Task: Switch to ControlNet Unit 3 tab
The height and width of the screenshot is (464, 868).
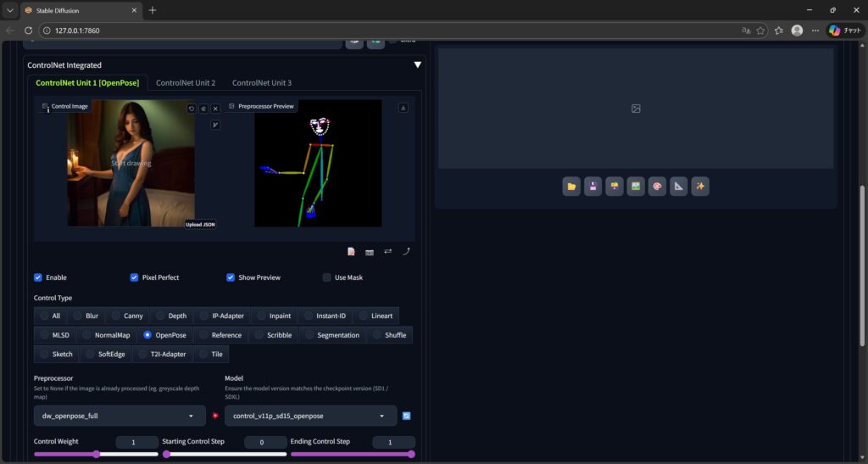Action: pyautogui.click(x=262, y=83)
